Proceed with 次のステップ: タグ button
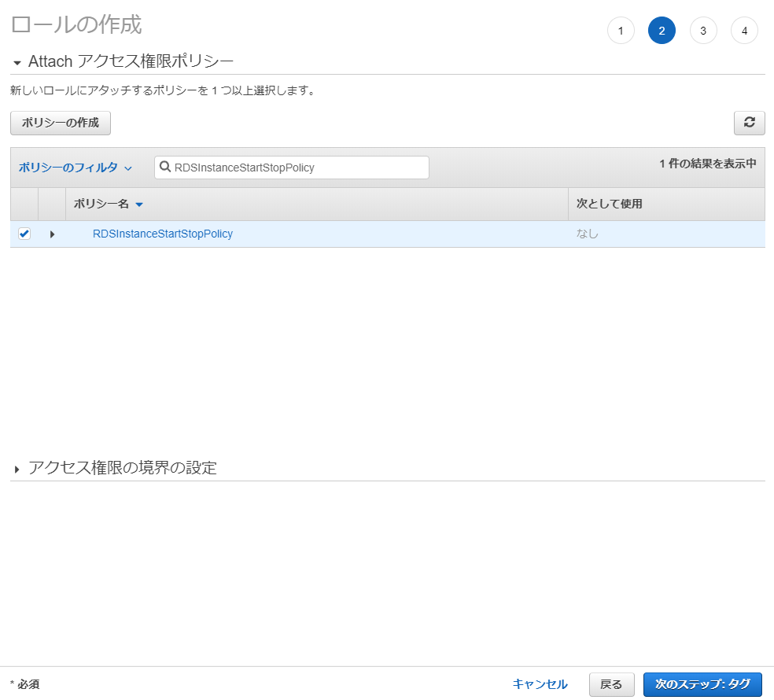 702,685
